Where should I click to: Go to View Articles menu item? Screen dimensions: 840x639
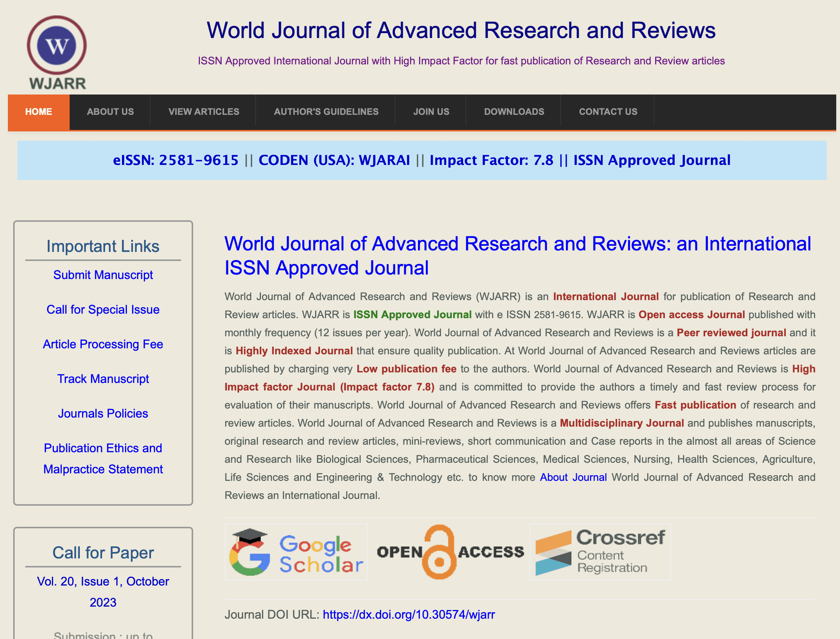coord(204,112)
